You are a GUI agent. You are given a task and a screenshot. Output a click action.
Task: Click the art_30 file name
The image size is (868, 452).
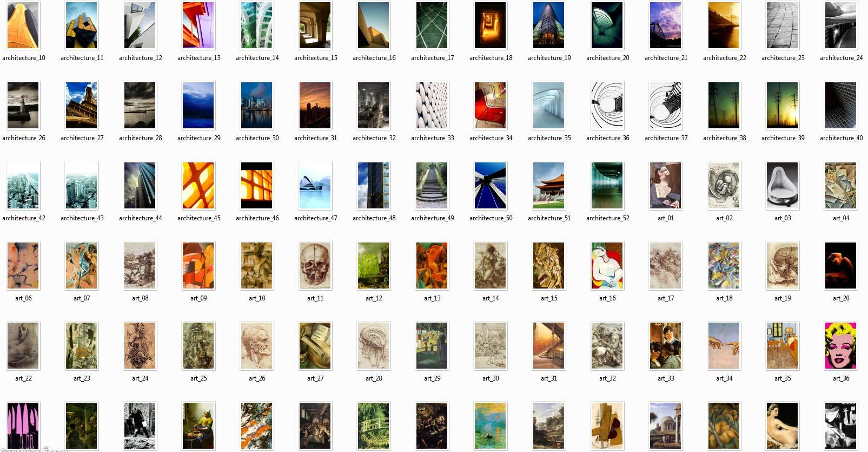point(491,378)
